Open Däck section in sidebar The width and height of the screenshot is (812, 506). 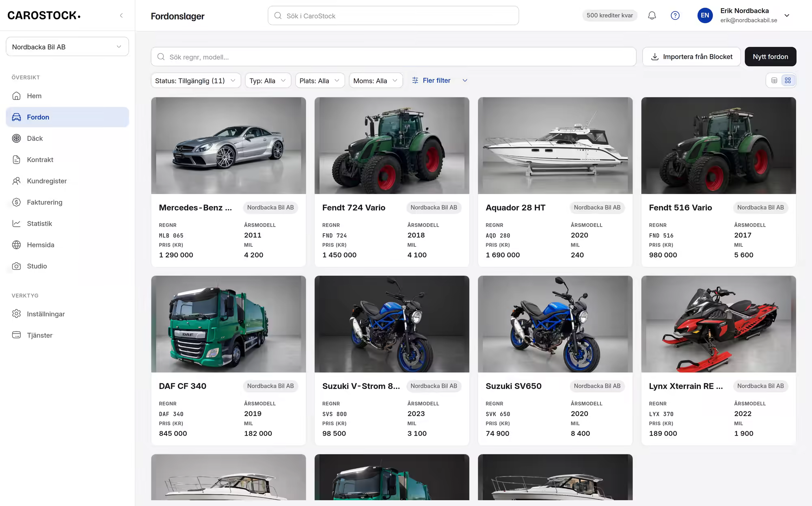67,138
